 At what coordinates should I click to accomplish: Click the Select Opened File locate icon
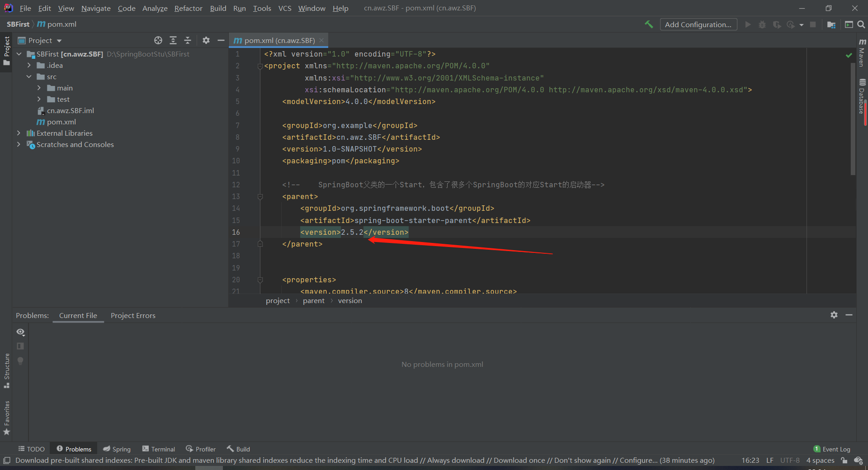click(x=158, y=40)
